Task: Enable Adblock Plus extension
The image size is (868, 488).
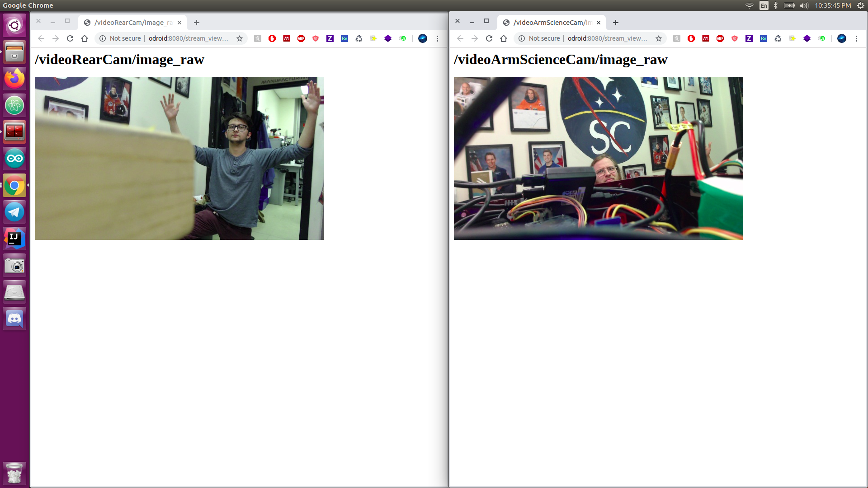Action: [x=301, y=38]
